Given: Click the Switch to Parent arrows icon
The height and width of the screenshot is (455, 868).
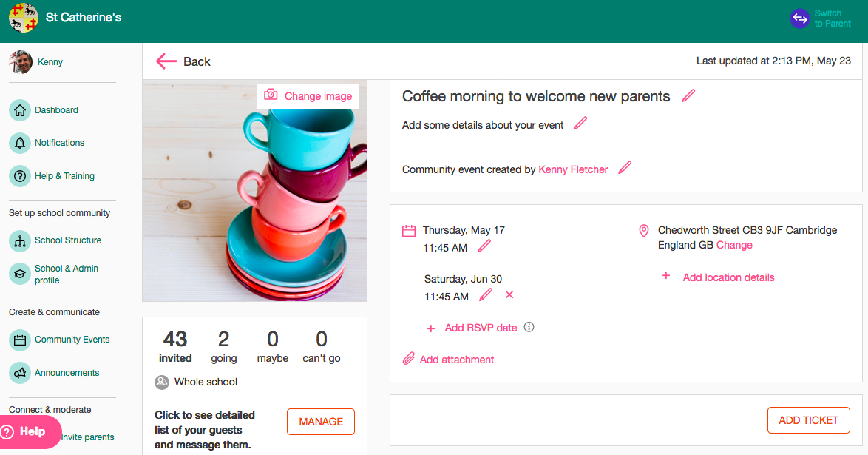Looking at the screenshot, I should (800, 18).
